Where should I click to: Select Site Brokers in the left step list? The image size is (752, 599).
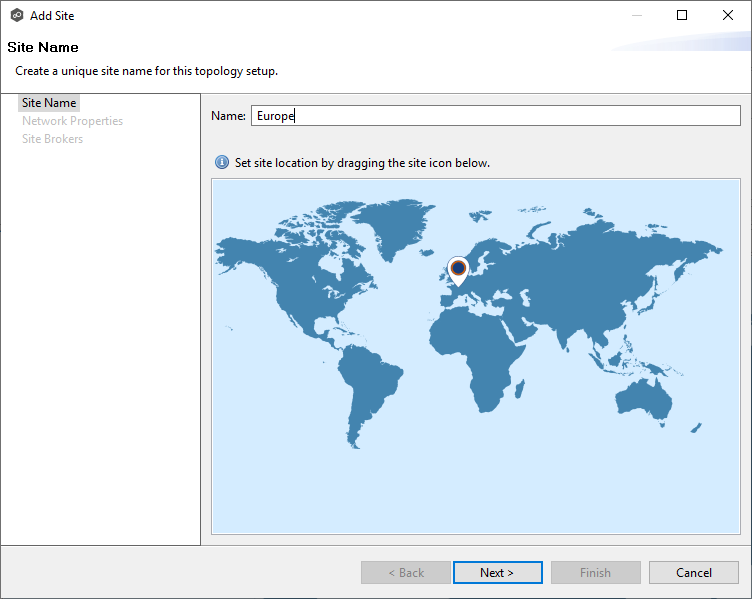pyautogui.click(x=52, y=139)
